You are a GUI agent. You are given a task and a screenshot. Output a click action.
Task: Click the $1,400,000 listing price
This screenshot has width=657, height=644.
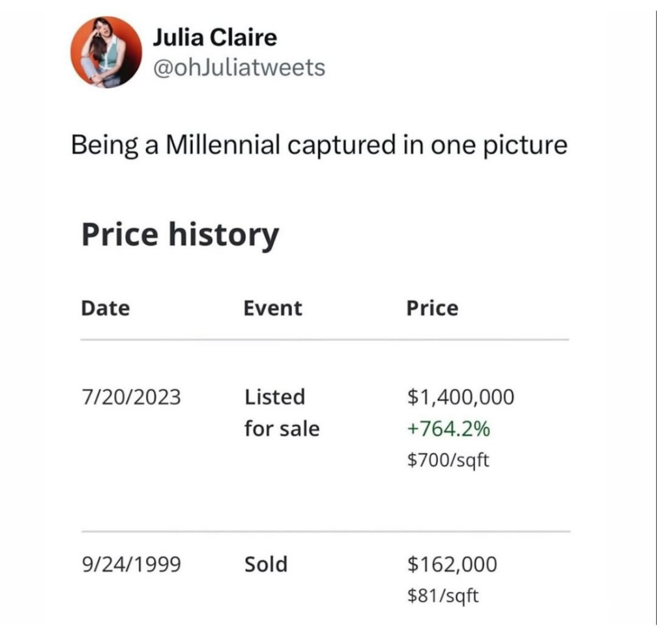460,397
